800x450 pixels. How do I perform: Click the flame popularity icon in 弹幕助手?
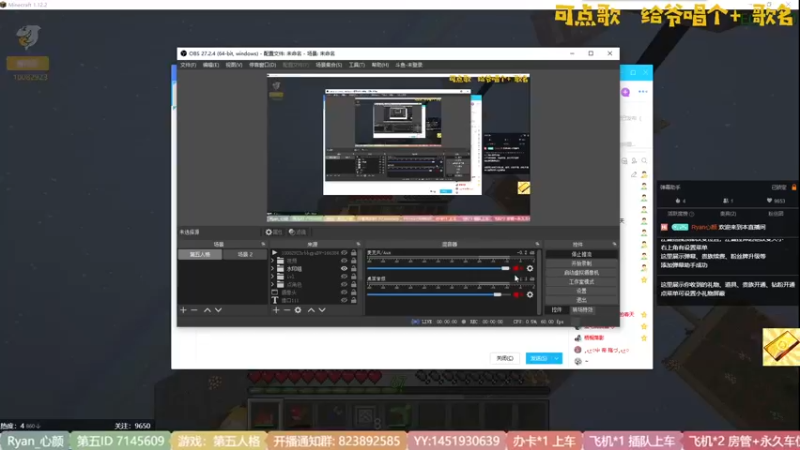pos(678,201)
